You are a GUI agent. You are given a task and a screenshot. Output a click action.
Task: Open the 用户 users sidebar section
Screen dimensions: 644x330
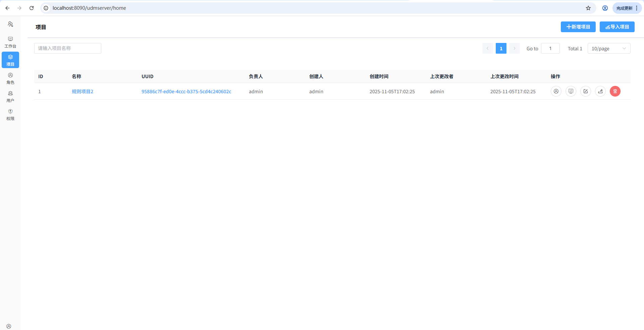[x=10, y=96]
